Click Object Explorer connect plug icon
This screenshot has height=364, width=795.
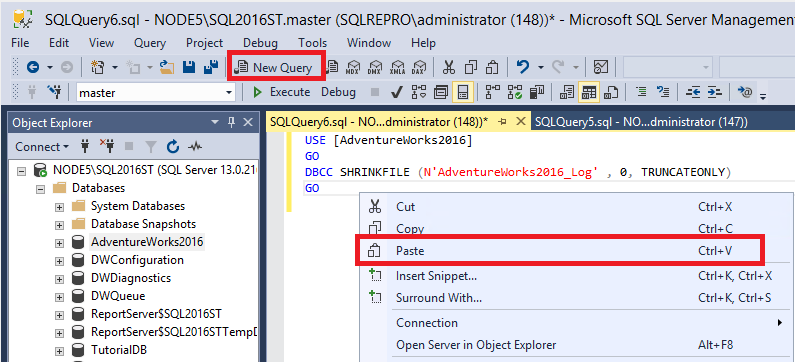pos(85,147)
